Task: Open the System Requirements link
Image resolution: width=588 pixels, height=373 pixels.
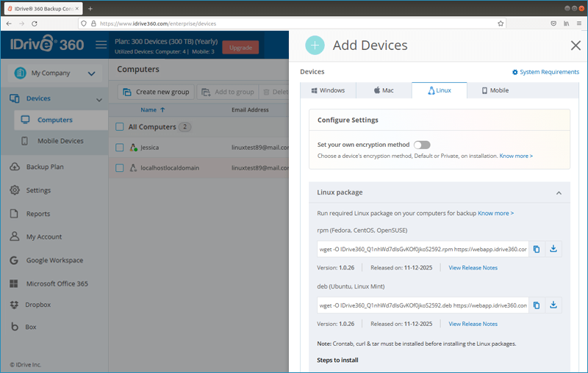Action: coord(545,72)
